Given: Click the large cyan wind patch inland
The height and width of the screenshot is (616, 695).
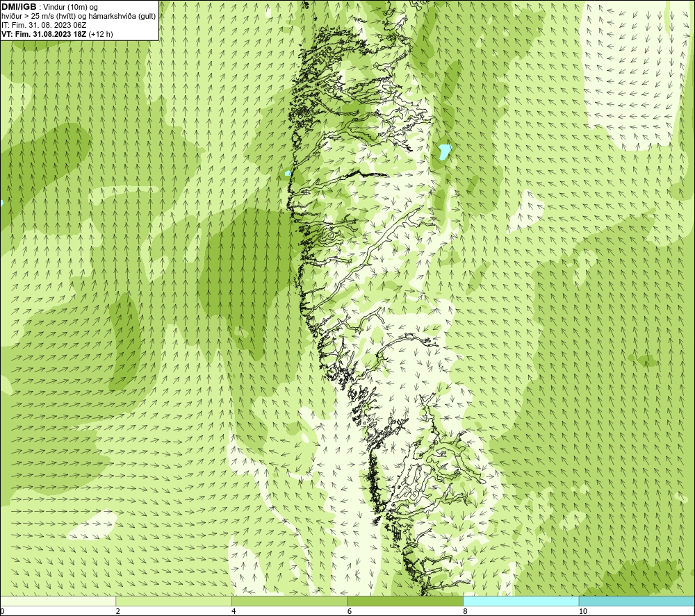Looking at the screenshot, I should 445,151.
